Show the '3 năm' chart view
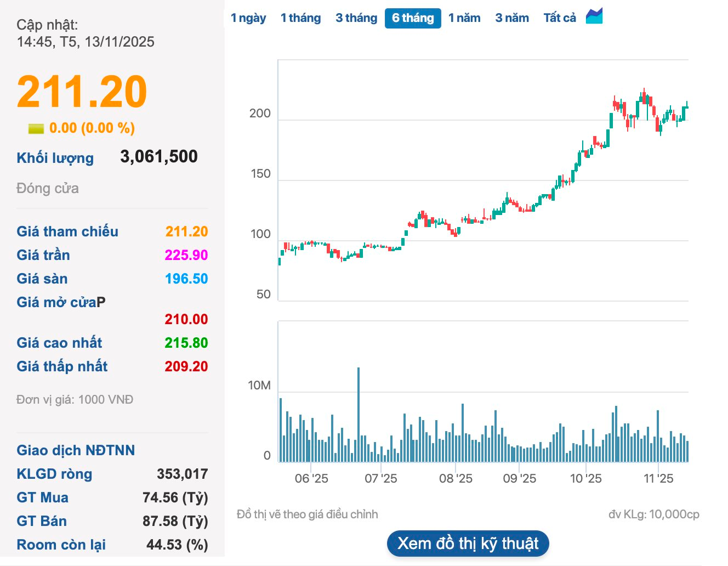 (x=511, y=18)
